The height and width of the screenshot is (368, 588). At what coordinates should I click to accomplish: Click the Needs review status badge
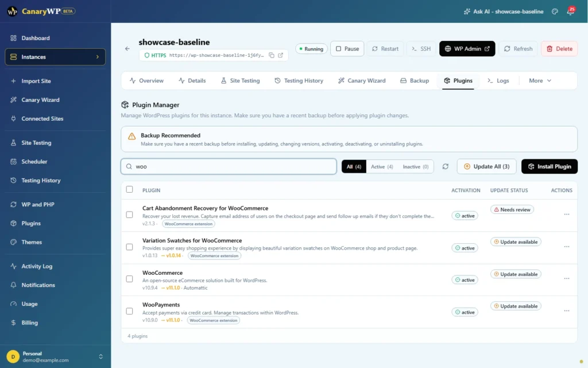pos(512,209)
